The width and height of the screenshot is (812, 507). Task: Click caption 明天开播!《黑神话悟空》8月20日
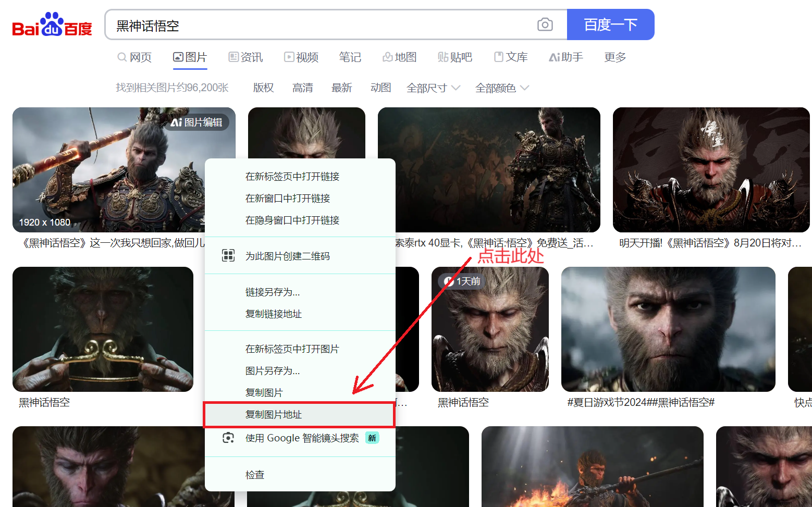point(710,243)
